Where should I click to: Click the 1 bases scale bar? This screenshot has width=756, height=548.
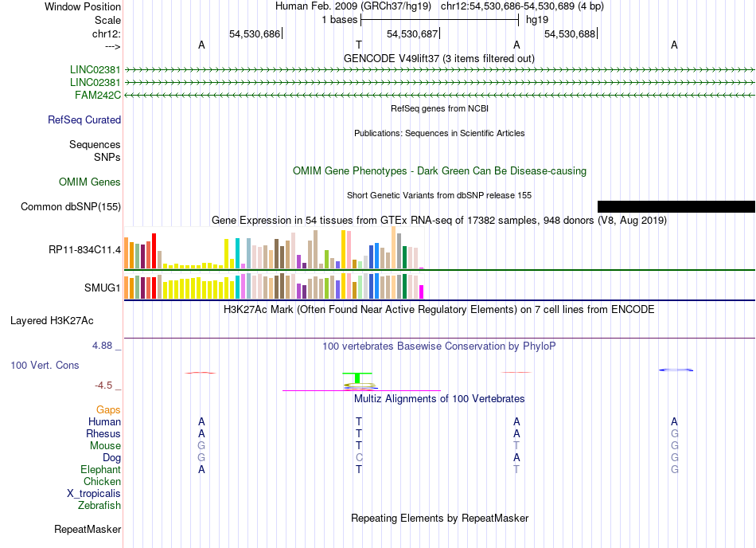[439, 20]
